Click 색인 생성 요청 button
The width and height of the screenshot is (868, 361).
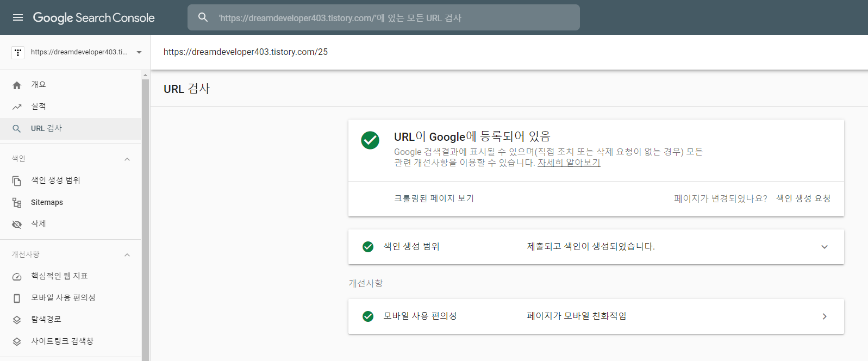pyautogui.click(x=803, y=198)
